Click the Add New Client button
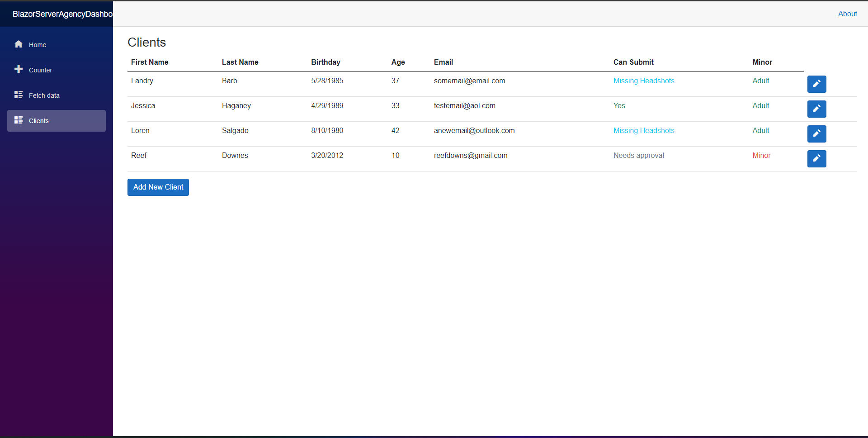The height and width of the screenshot is (438, 868). tap(158, 187)
